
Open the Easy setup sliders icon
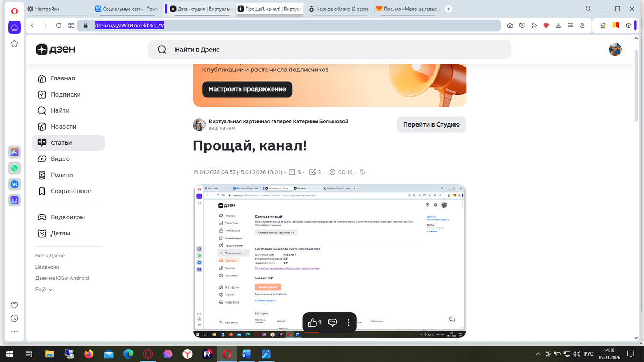[571, 25]
